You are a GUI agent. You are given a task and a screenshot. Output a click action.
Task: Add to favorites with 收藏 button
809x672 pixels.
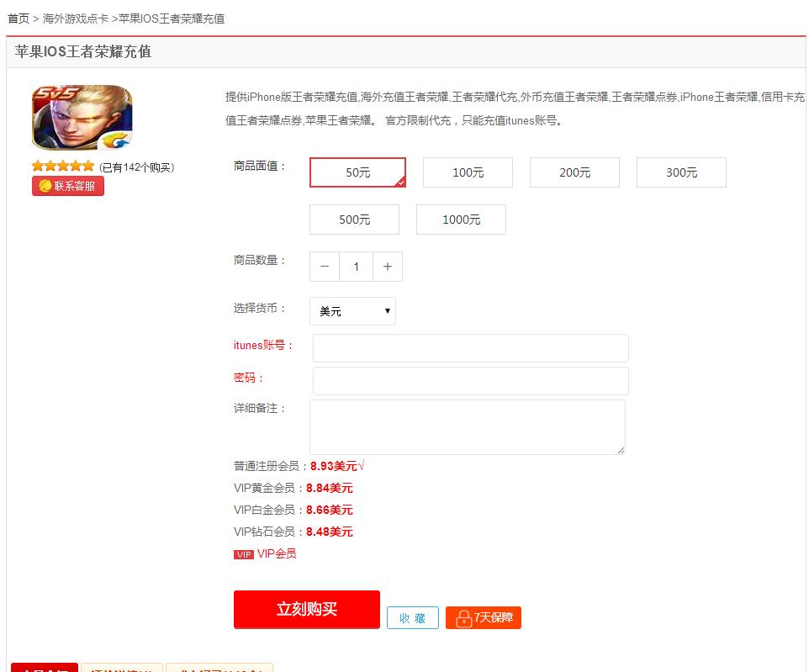[x=413, y=618]
